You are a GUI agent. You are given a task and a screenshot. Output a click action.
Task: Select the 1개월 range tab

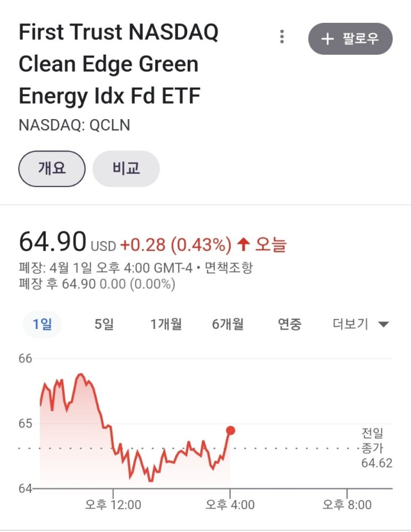click(x=165, y=324)
